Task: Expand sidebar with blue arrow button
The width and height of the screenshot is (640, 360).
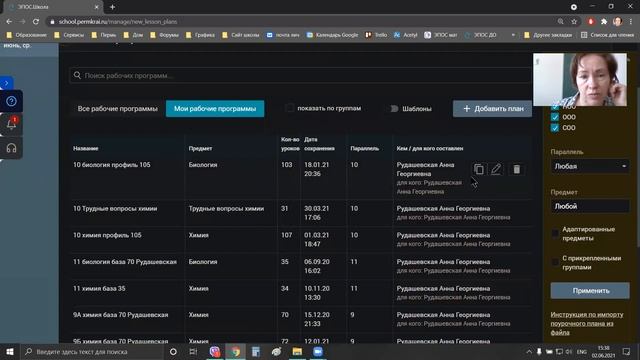Action: [6, 83]
